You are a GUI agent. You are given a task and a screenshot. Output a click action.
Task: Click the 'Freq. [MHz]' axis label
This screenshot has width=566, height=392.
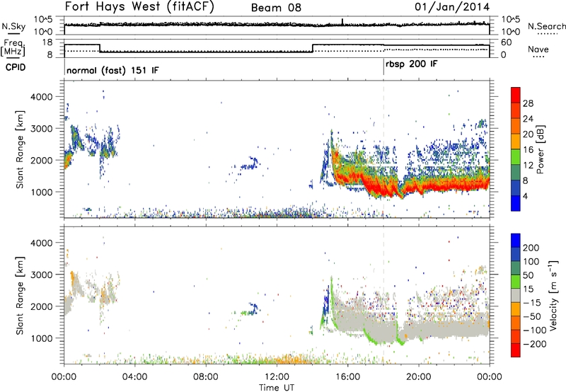click(13, 48)
